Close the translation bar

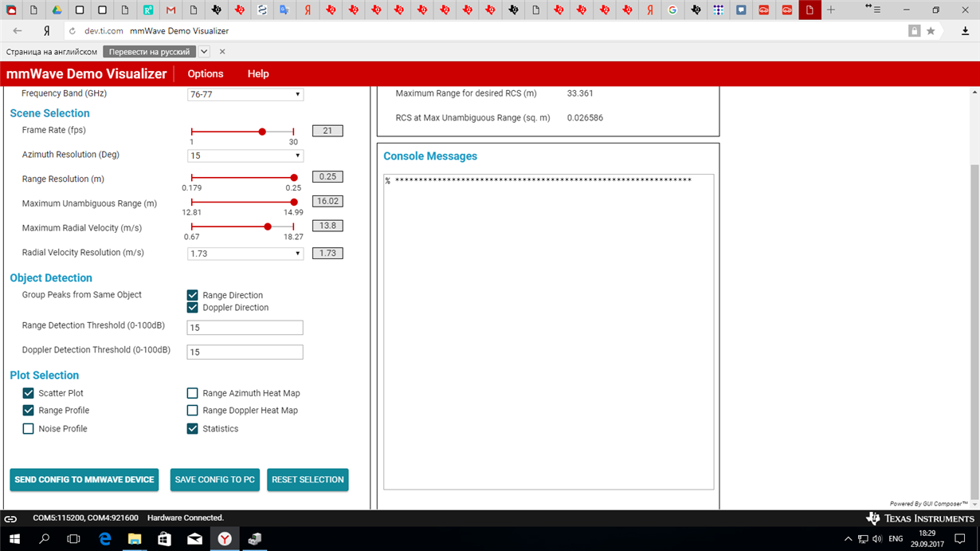coord(222,51)
